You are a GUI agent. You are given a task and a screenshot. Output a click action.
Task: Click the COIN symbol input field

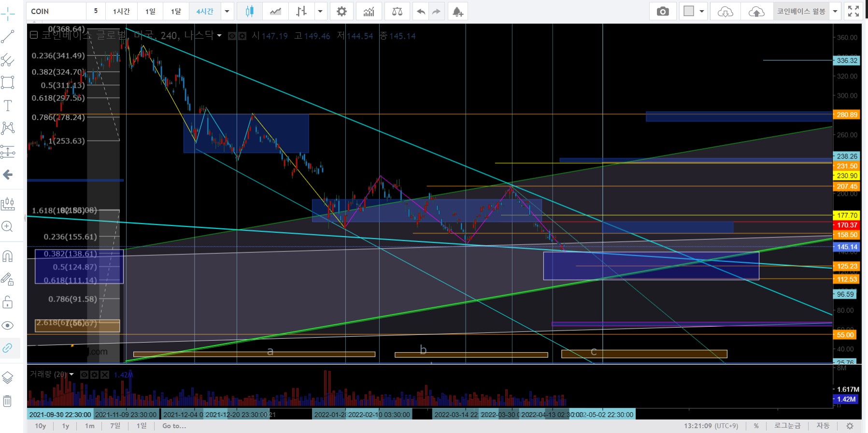(57, 11)
